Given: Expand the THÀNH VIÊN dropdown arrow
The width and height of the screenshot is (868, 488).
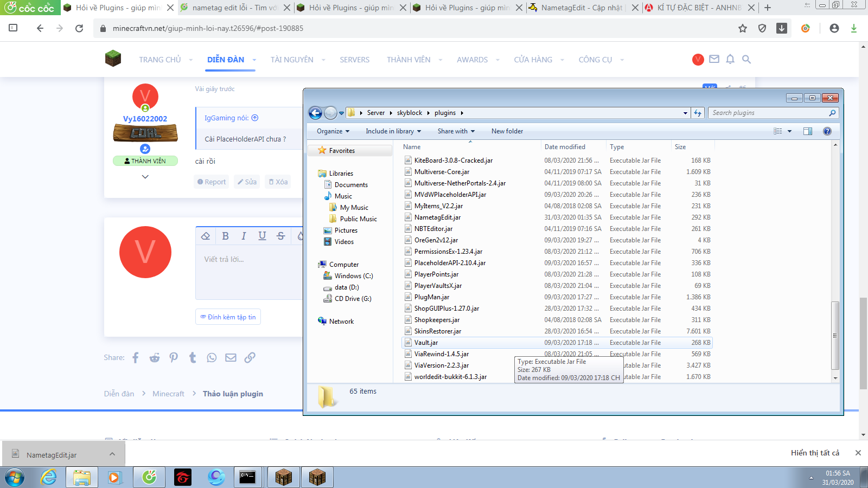Looking at the screenshot, I should (x=441, y=60).
